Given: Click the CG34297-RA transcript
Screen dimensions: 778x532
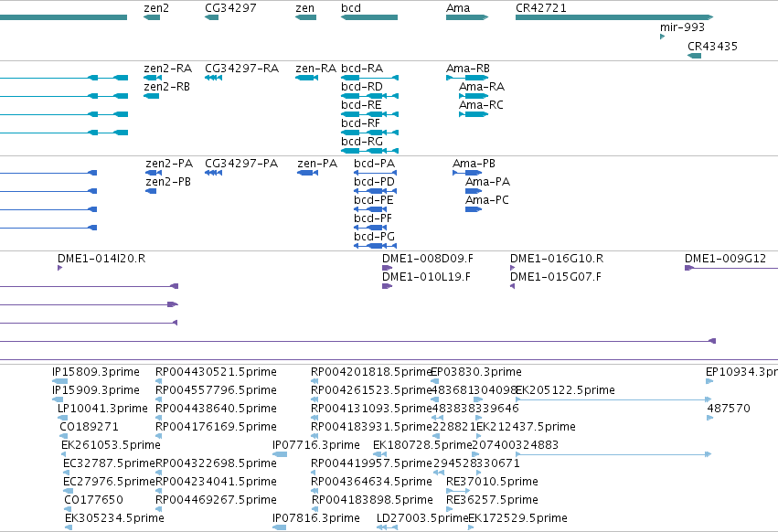Looking at the screenshot, I should 213,78.
